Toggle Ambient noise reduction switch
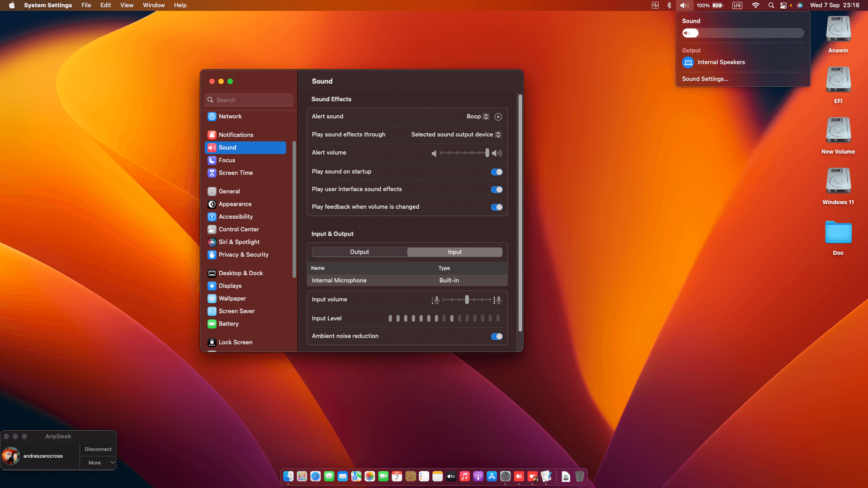 tap(496, 336)
